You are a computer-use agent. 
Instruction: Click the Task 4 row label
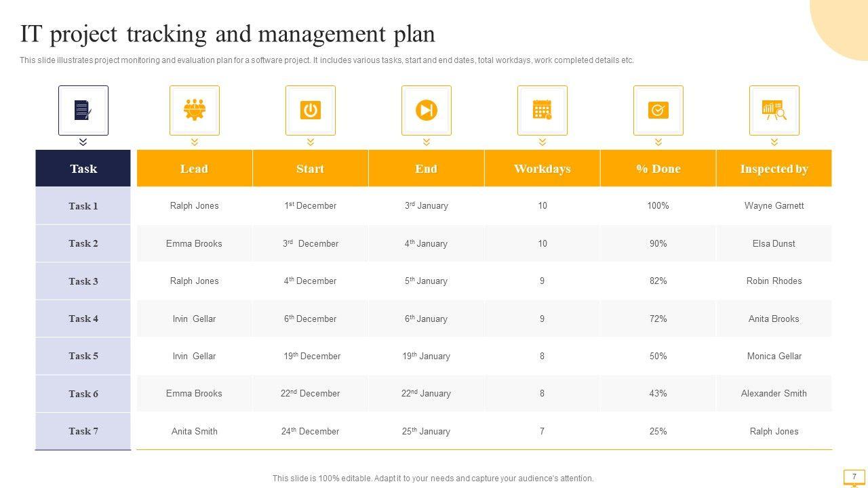pos(83,319)
